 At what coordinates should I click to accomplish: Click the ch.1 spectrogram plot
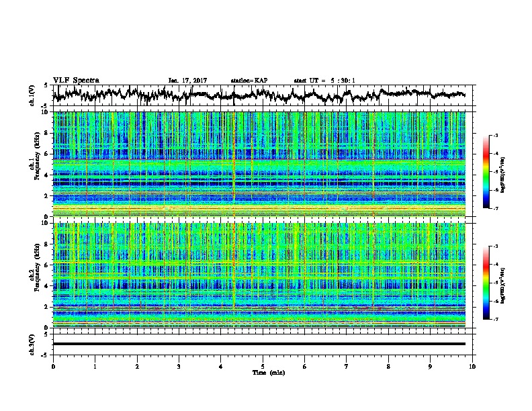[259, 164]
